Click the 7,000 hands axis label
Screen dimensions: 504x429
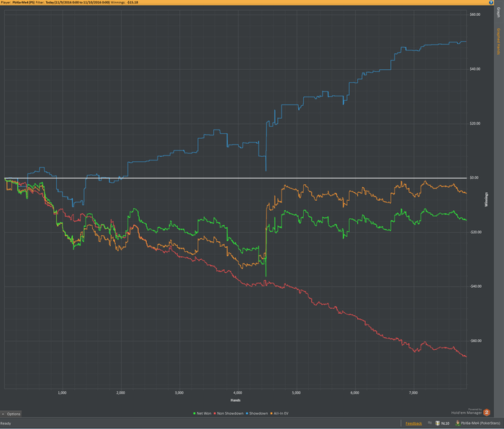(413, 393)
